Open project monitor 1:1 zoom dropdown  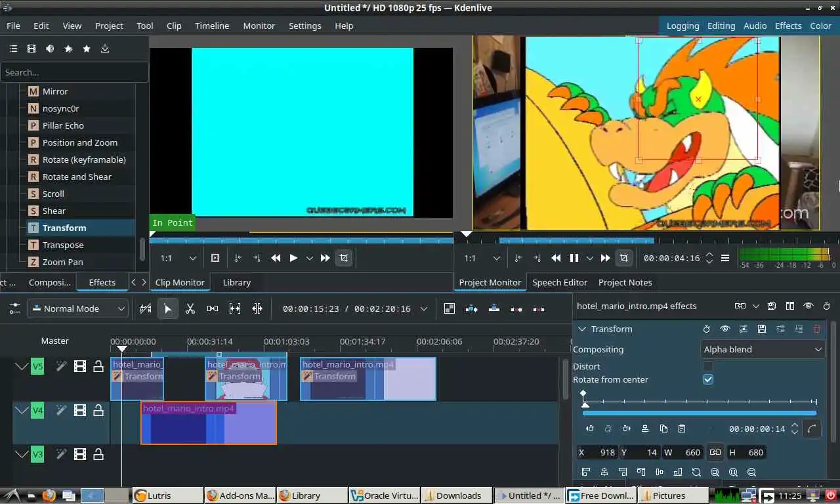tap(482, 258)
